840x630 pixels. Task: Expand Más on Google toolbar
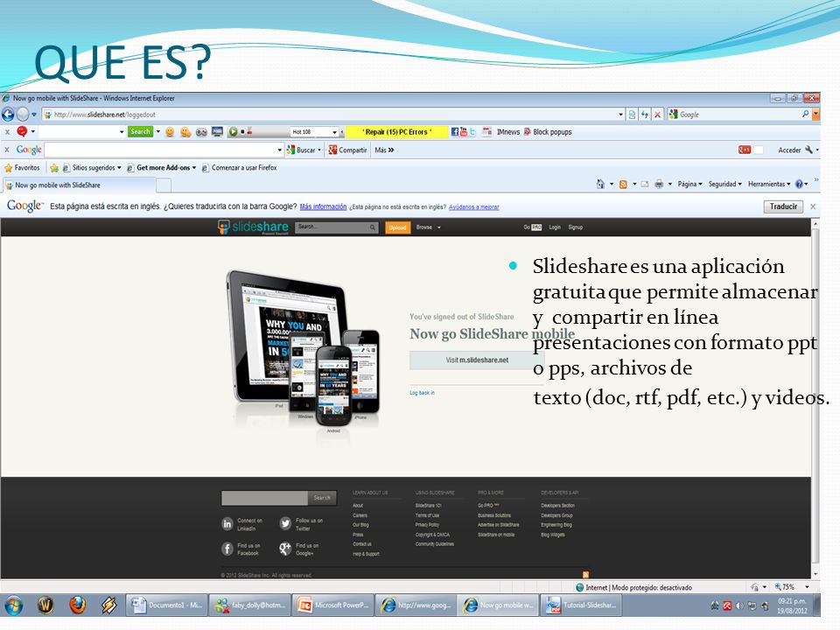point(384,150)
